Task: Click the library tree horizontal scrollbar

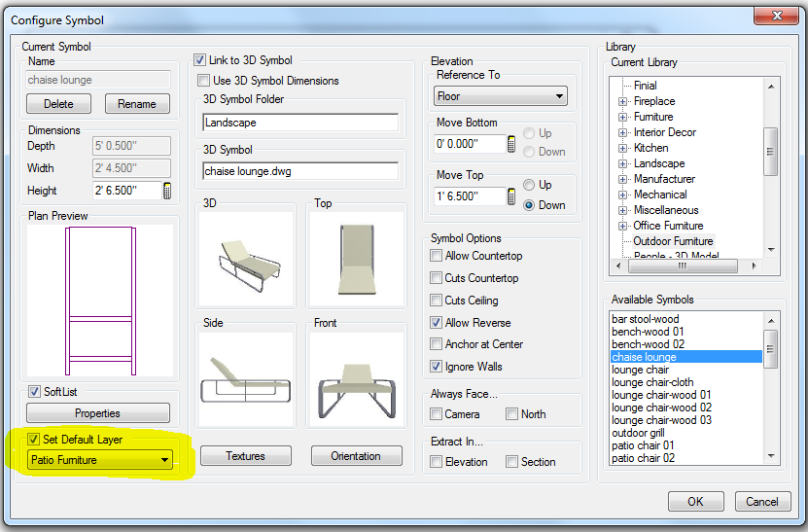Action: pyautogui.click(x=683, y=266)
